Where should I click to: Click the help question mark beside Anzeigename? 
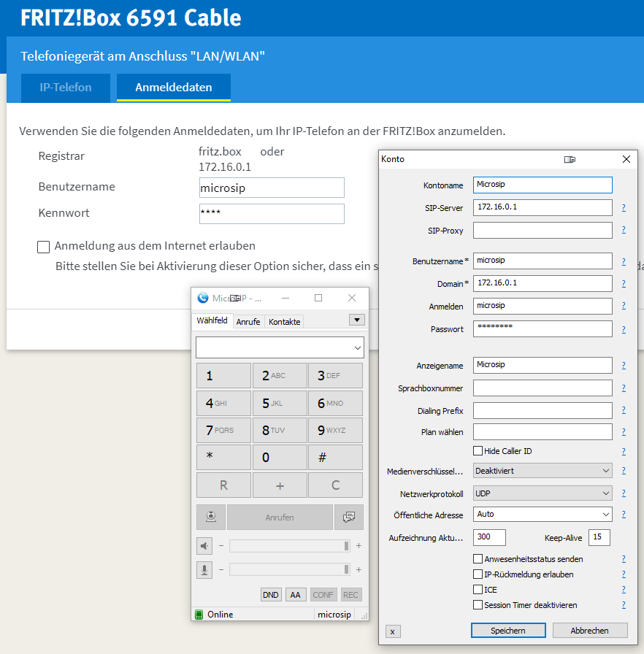point(624,366)
